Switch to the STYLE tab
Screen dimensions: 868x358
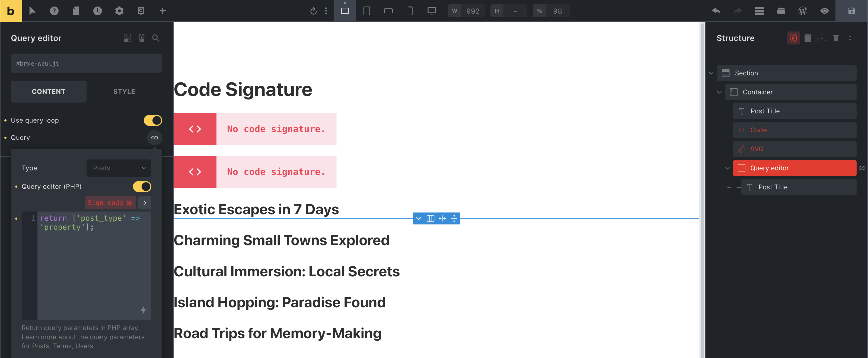coord(124,91)
